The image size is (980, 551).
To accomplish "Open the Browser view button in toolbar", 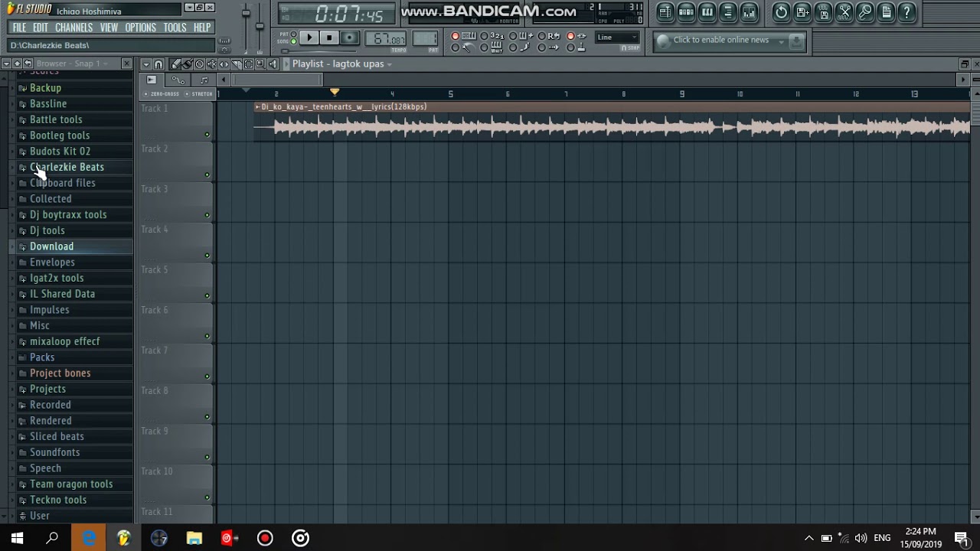I will pyautogui.click(x=728, y=12).
